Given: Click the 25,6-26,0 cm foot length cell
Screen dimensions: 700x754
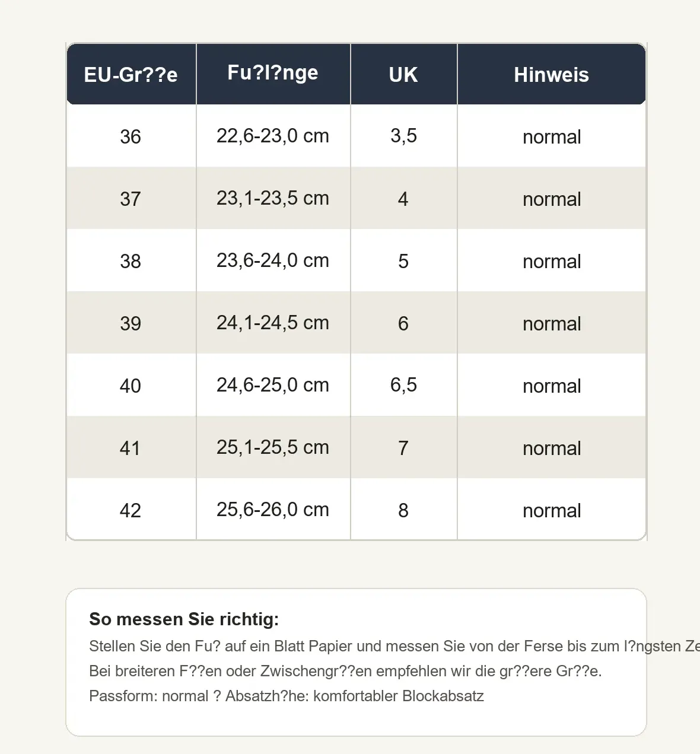Looking at the screenshot, I should tap(273, 510).
